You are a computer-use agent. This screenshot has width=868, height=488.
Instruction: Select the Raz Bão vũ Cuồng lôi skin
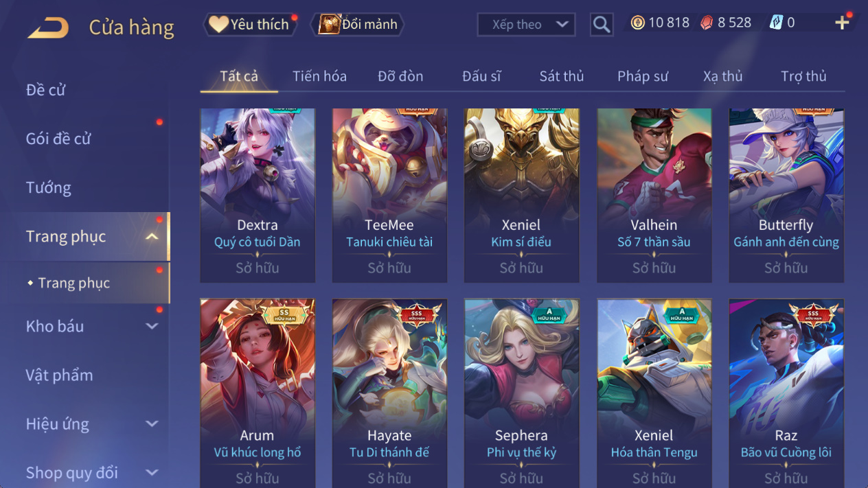point(786,393)
